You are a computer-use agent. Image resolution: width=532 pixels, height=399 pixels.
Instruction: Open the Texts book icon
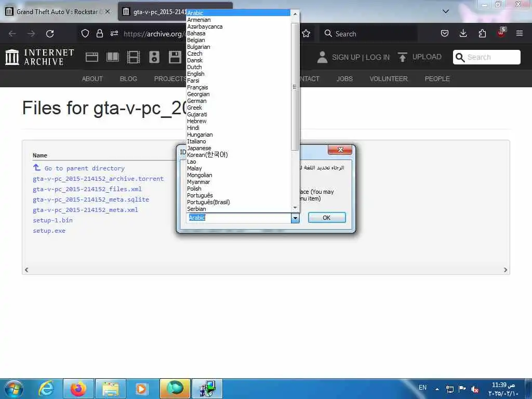tap(113, 57)
